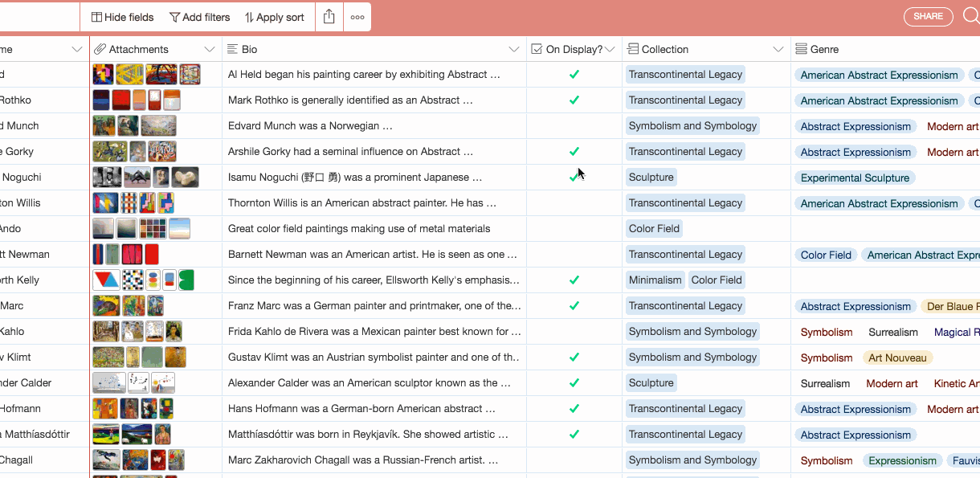
Task: Click the Bio long text field icon
Action: click(x=232, y=49)
